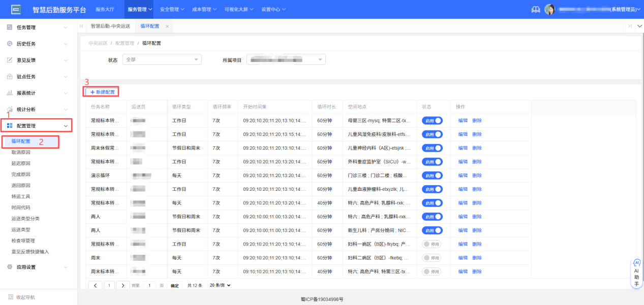Open the documentation book icon in header

pyautogui.click(x=535, y=9)
